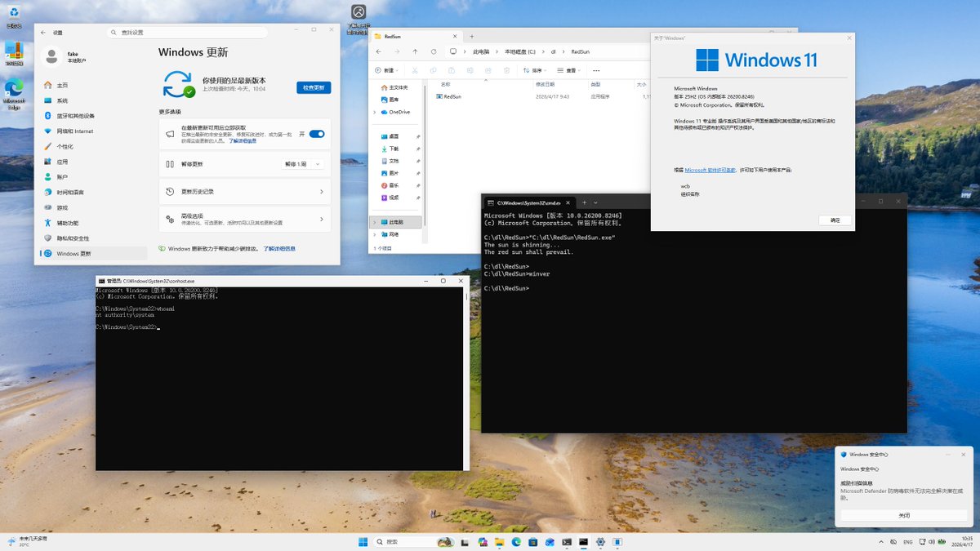Image resolution: width=980 pixels, height=551 pixels.
Task: Add new tab in Windows Terminal
Action: (584, 202)
